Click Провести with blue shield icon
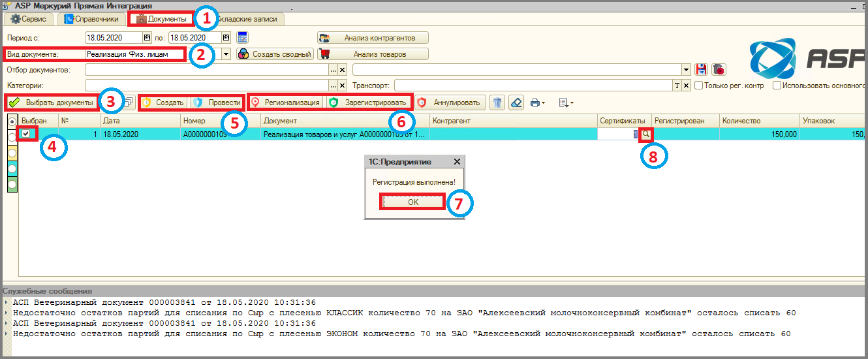868x359 pixels. [217, 102]
